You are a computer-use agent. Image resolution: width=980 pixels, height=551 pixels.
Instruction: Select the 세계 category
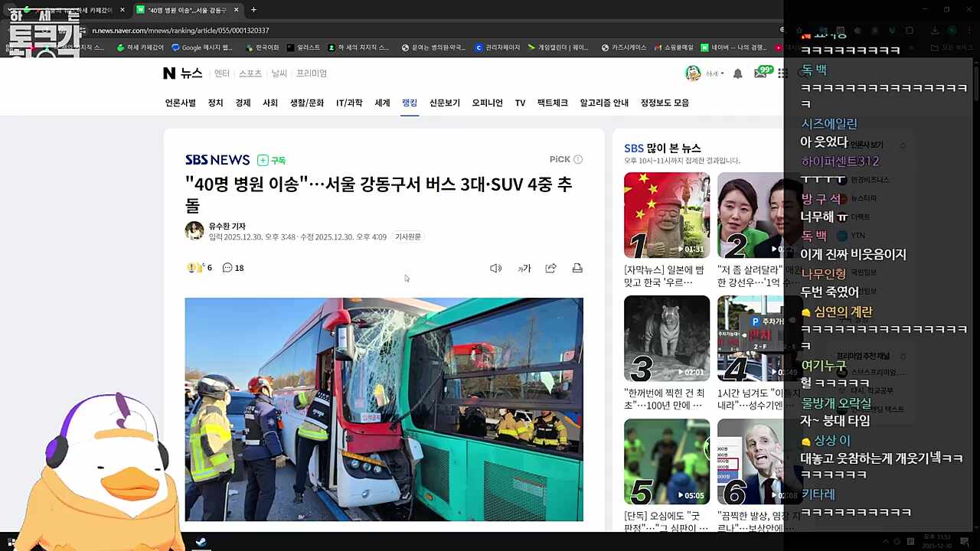pyautogui.click(x=383, y=103)
